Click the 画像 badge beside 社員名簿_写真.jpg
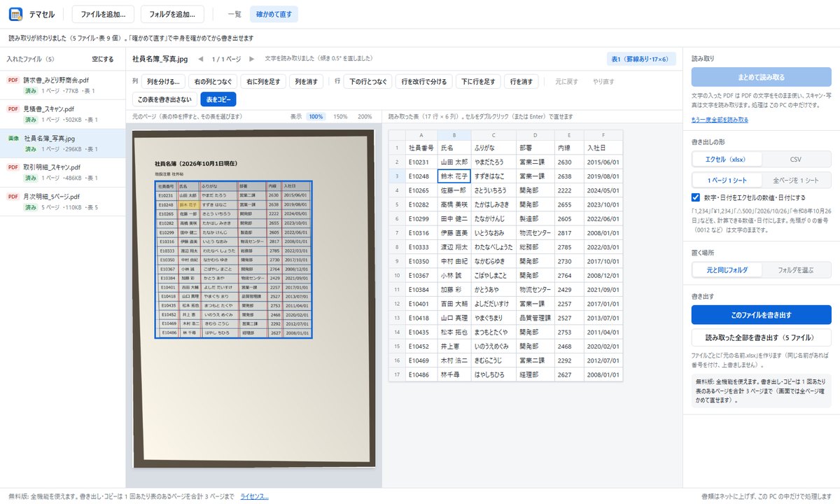 pyautogui.click(x=13, y=139)
